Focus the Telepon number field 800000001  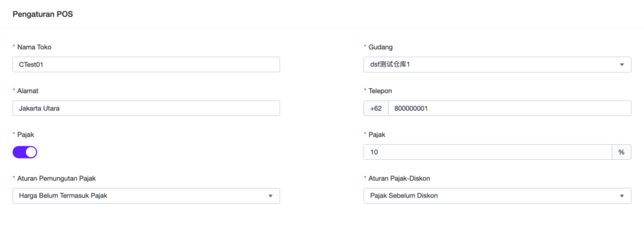509,109
